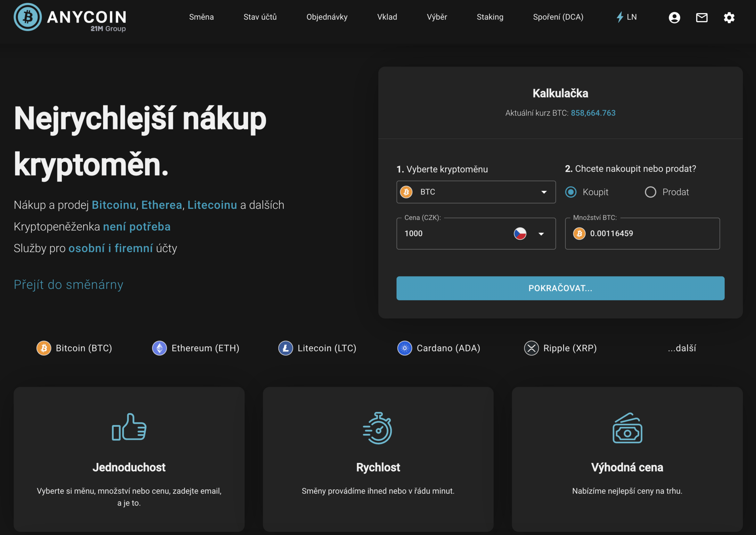
Task: Click the Jednoduchost card title
Action: pos(129,467)
